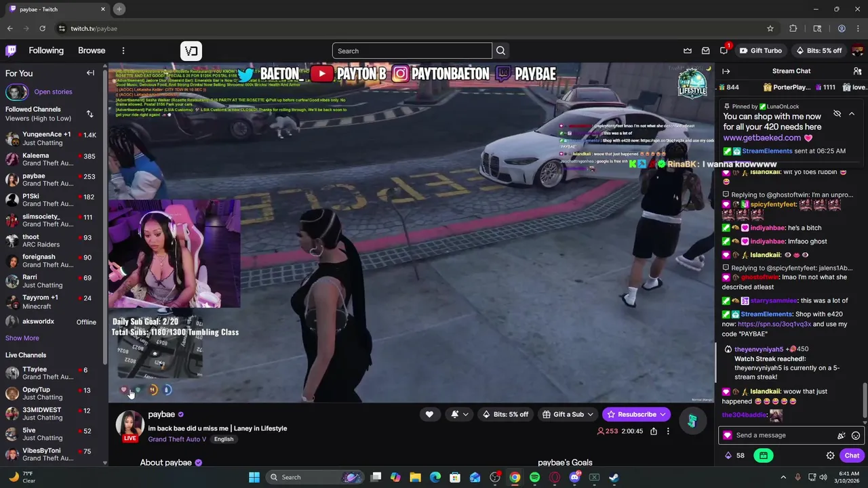Share the stream with the share icon

click(654, 431)
